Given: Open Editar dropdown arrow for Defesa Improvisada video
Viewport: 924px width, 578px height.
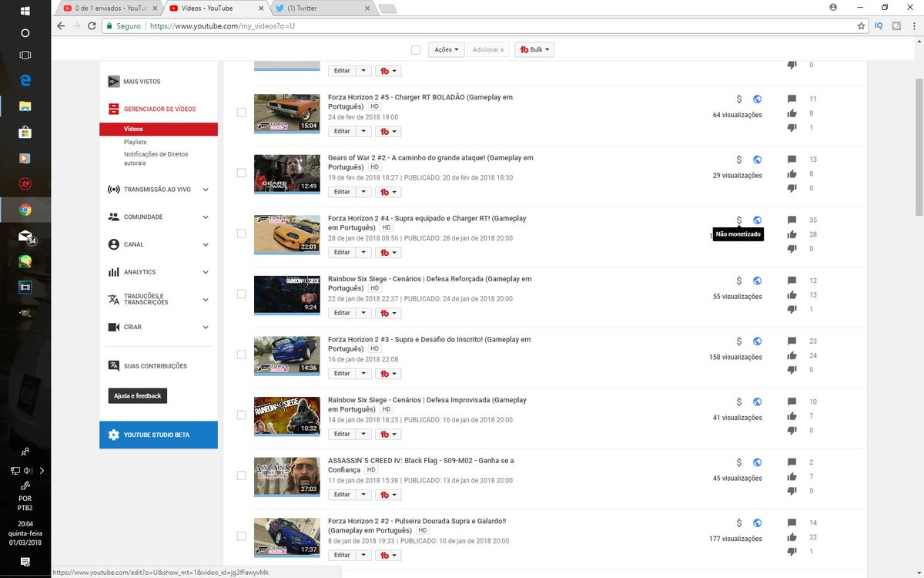Looking at the screenshot, I should (x=363, y=434).
